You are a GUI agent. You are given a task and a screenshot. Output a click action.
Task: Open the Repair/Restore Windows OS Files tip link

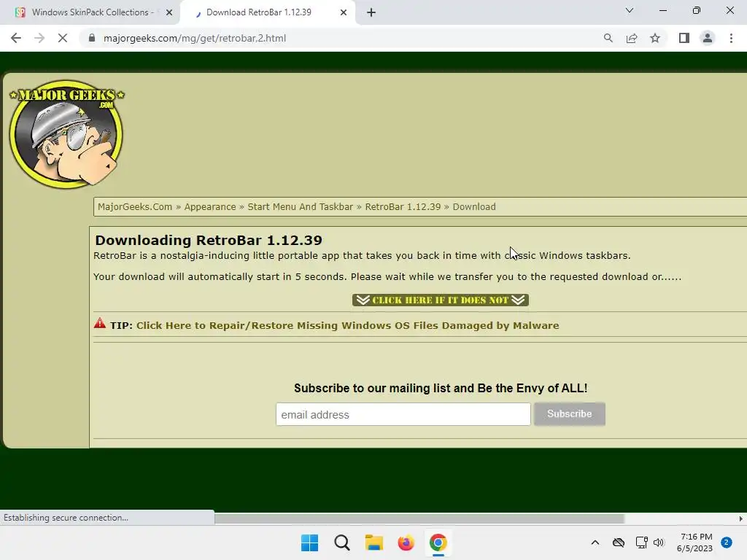[348, 326]
